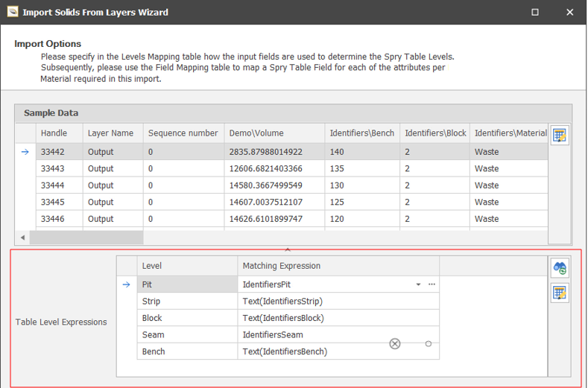Click the binoculars auto-match expressions icon
The height and width of the screenshot is (388, 588).
[559, 267]
